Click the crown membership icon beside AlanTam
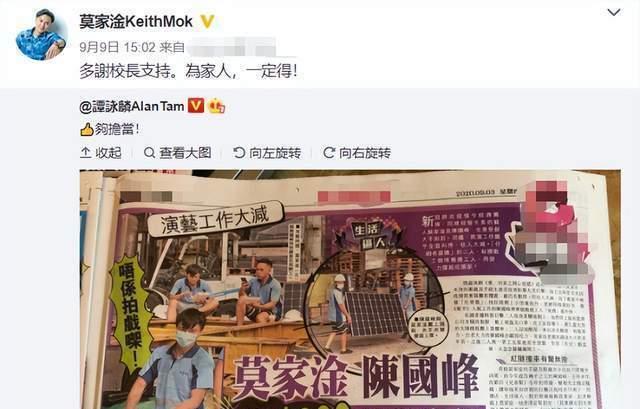 click(x=217, y=106)
